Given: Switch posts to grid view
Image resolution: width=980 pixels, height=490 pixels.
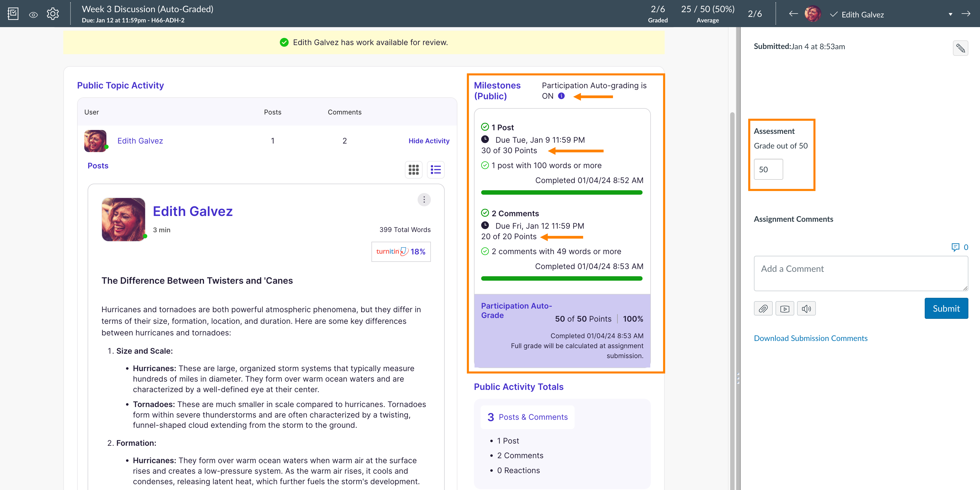Looking at the screenshot, I should pos(413,170).
